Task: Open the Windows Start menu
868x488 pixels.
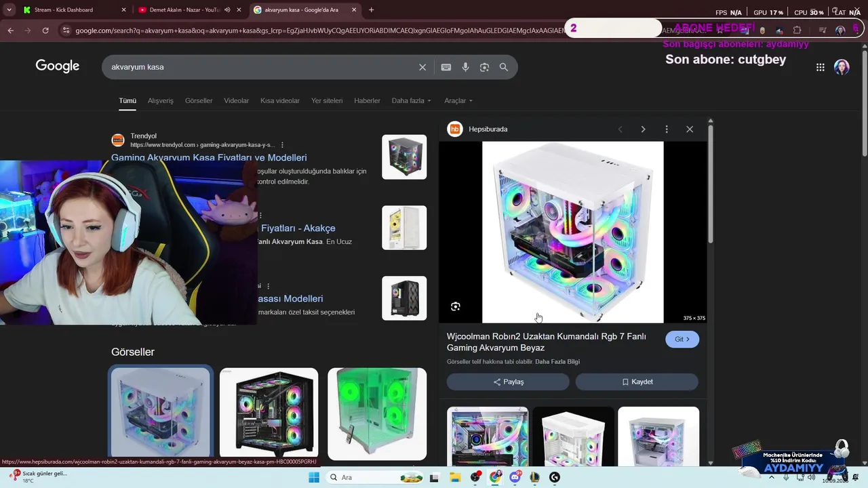Action: point(314,477)
